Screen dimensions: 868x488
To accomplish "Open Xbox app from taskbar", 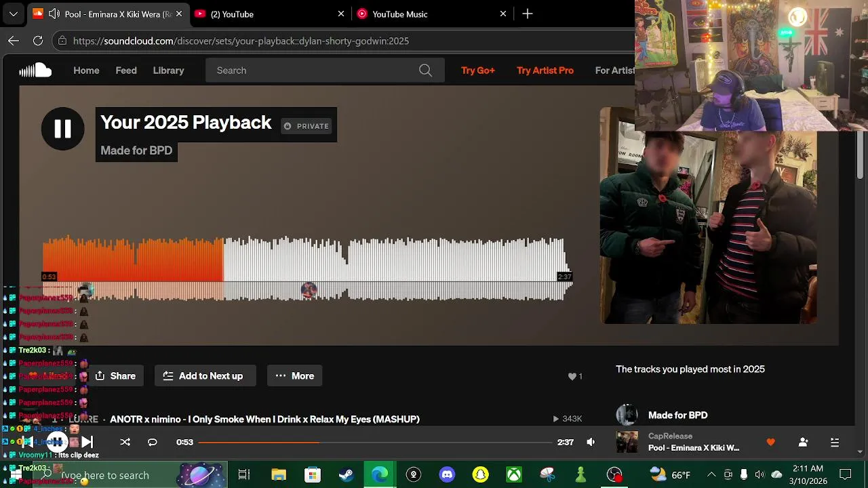I will (x=514, y=475).
